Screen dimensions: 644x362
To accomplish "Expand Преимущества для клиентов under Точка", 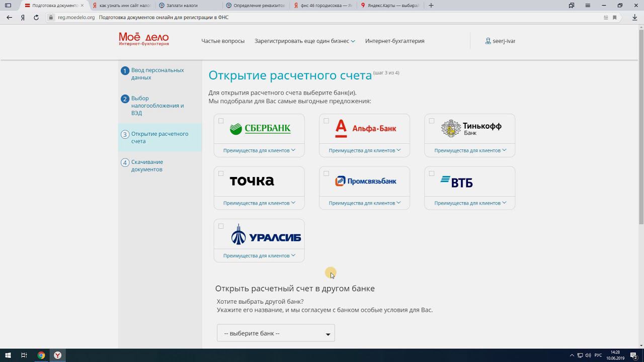I will pyautogui.click(x=259, y=203).
